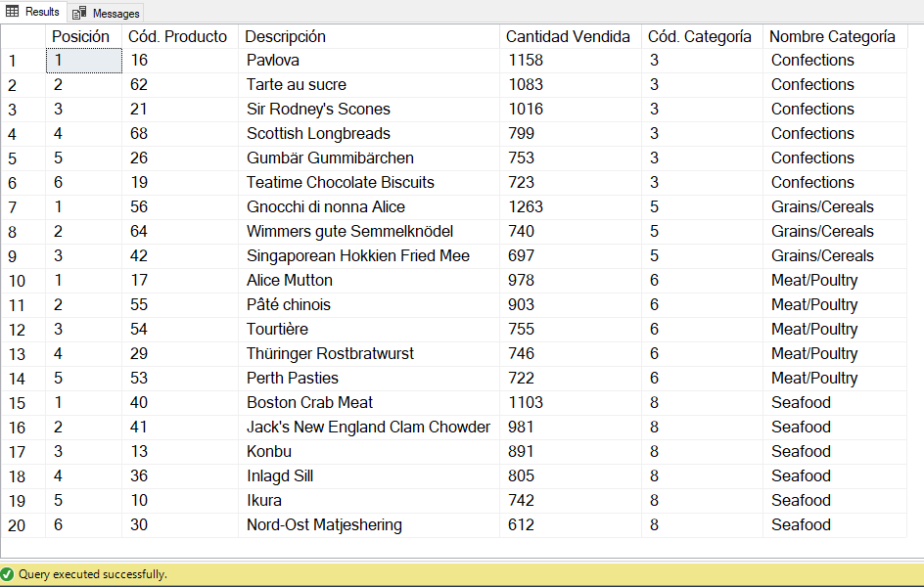This screenshot has height=587, width=924.
Task: Select quantity sold value 978
Action: point(571,280)
